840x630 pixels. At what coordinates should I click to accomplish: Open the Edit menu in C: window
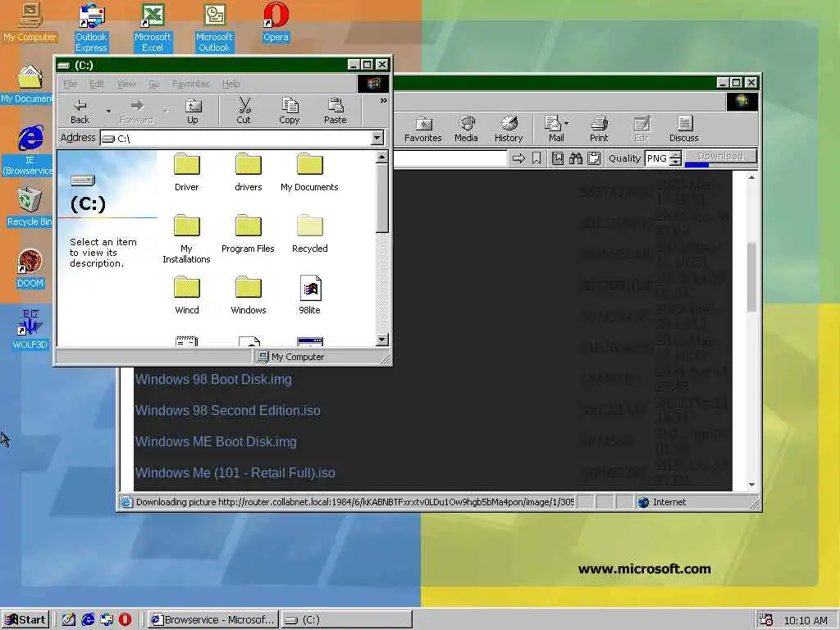(97, 84)
